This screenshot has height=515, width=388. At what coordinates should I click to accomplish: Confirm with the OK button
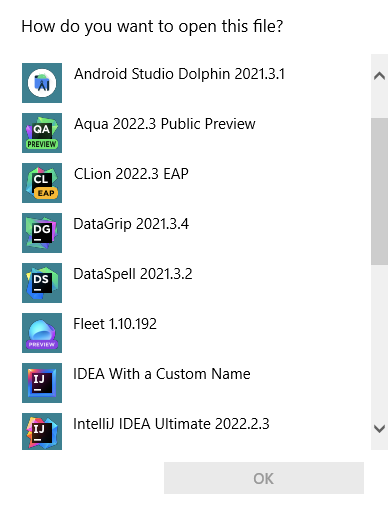point(264,478)
